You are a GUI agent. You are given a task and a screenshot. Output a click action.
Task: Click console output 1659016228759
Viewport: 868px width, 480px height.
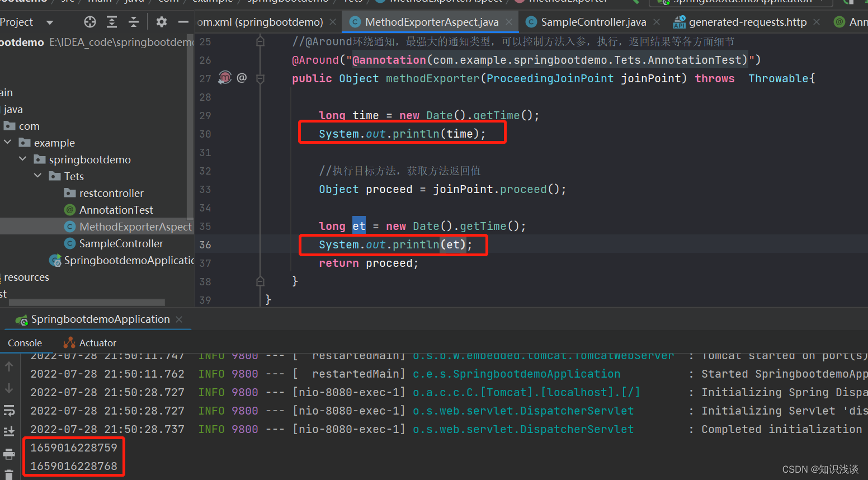tap(74, 448)
